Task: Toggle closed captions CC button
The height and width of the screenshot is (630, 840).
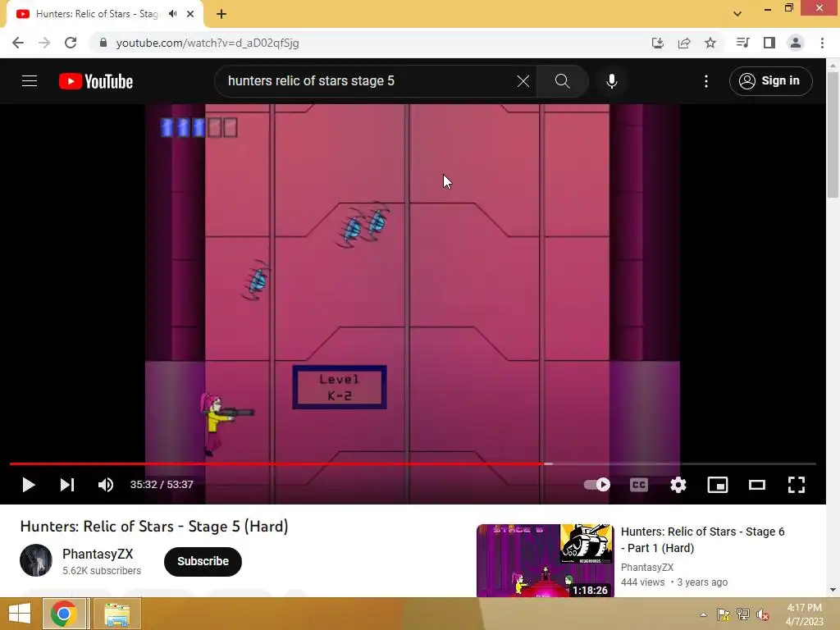Action: [638, 485]
